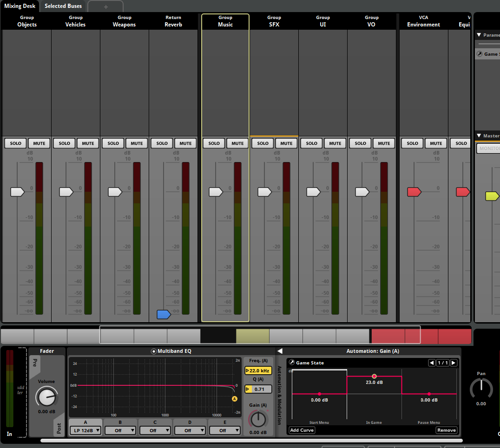The width and height of the screenshot is (500, 448).
Task: Click the Add Curve button
Action: (x=302, y=430)
